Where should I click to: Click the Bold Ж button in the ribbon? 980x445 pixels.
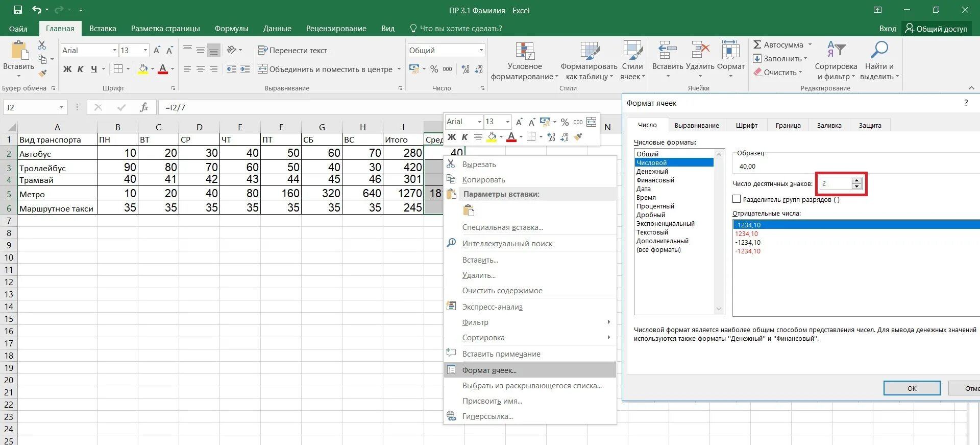tap(67, 69)
